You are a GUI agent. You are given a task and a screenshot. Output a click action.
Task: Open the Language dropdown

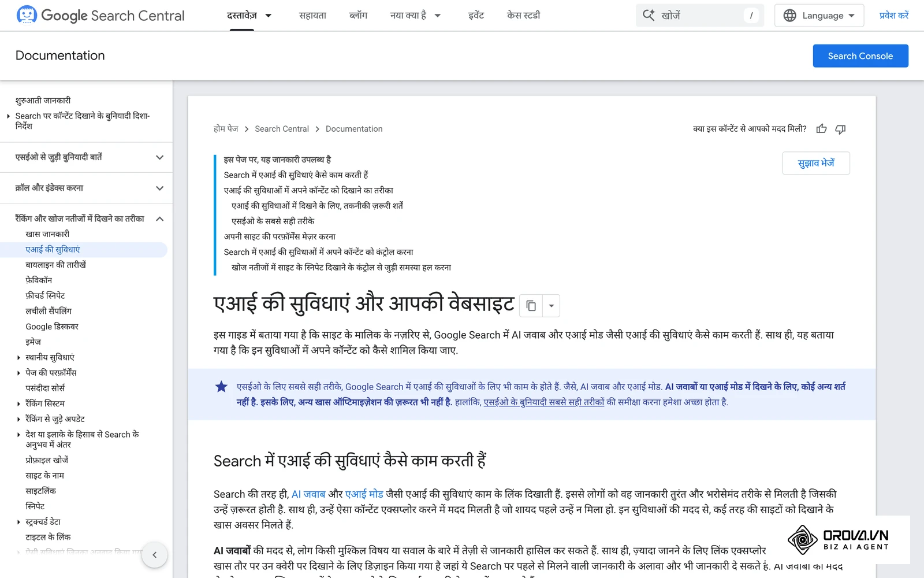[819, 16]
